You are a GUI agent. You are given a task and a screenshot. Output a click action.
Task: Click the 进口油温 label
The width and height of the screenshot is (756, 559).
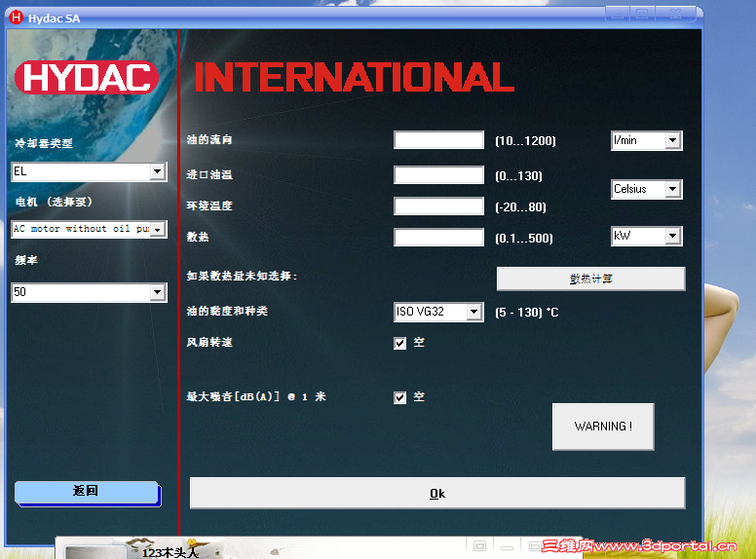pos(209,174)
